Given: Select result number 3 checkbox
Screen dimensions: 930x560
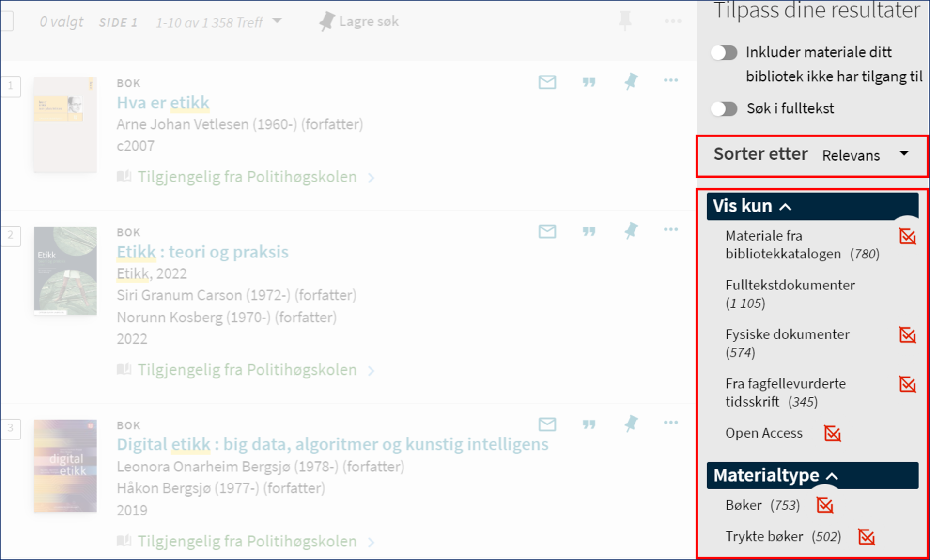Looking at the screenshot, I should coord(10,428).
